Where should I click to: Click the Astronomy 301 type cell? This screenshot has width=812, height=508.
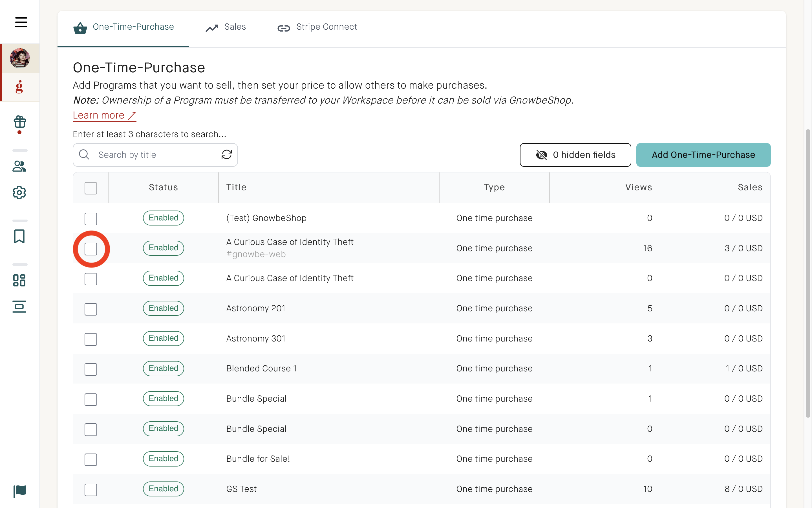pyautogui.click(x=494, y=338)
